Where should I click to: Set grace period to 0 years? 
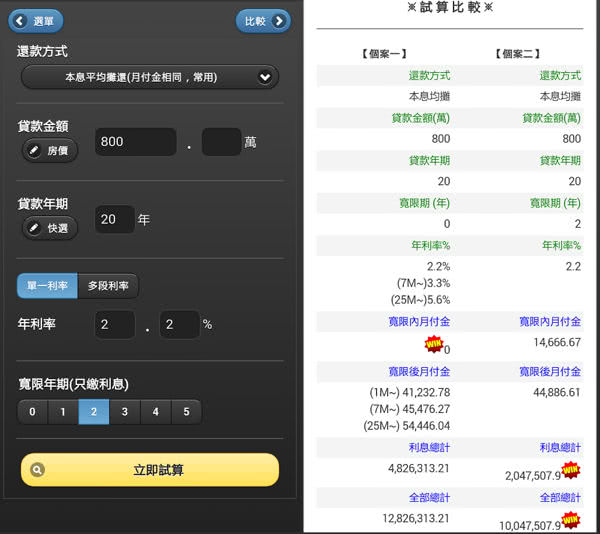pos(33,412)
